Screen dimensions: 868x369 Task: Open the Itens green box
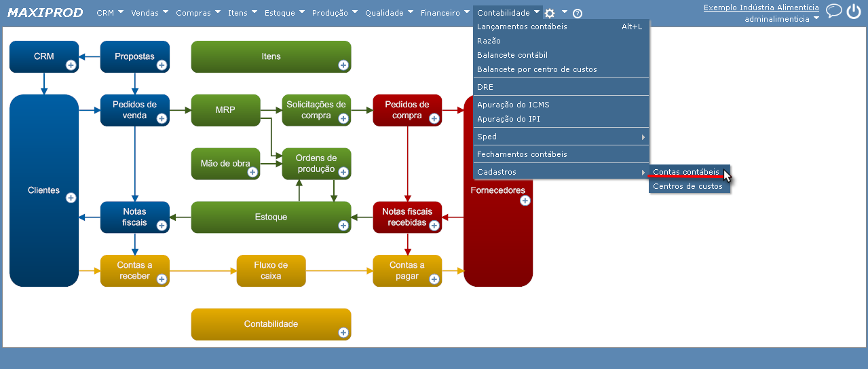271,56
